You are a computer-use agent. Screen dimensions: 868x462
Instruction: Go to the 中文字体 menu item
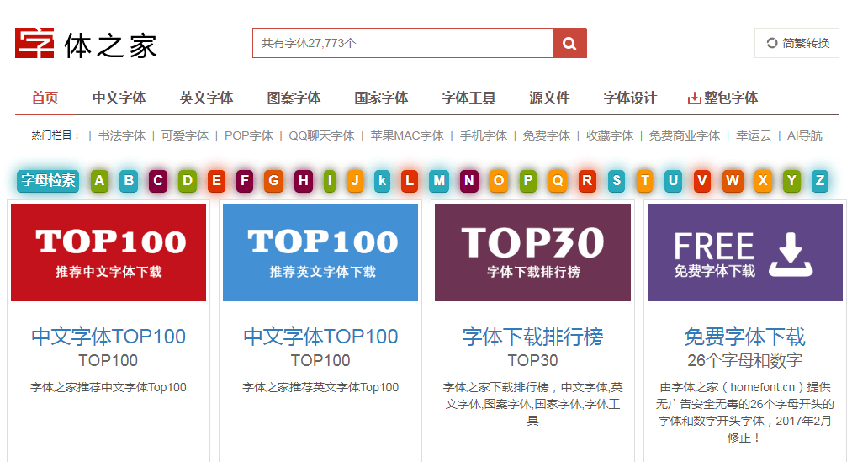[119, 98]
